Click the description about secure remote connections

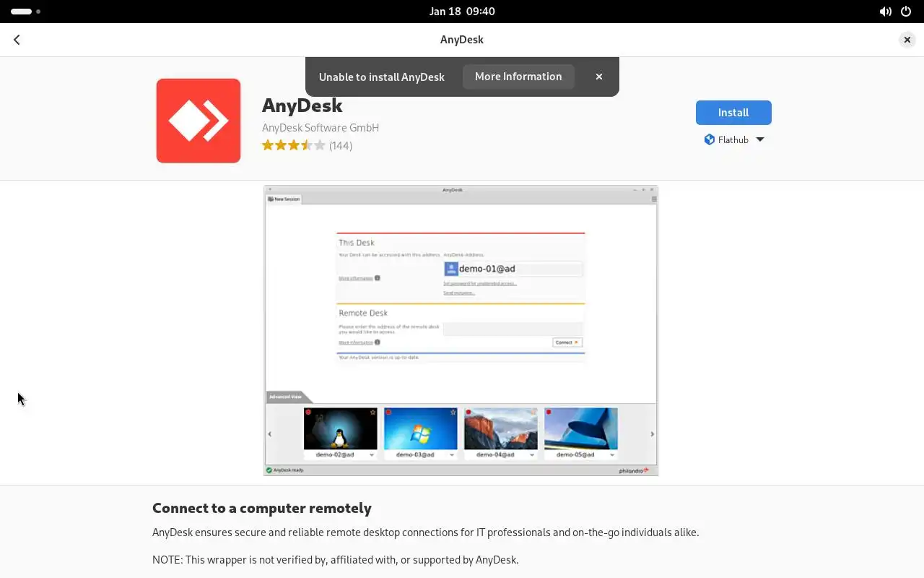[426, 532]
